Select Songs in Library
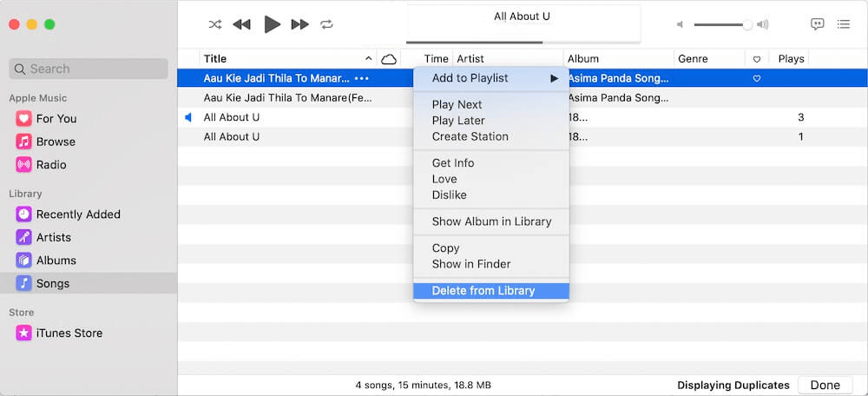 point(89,284)
